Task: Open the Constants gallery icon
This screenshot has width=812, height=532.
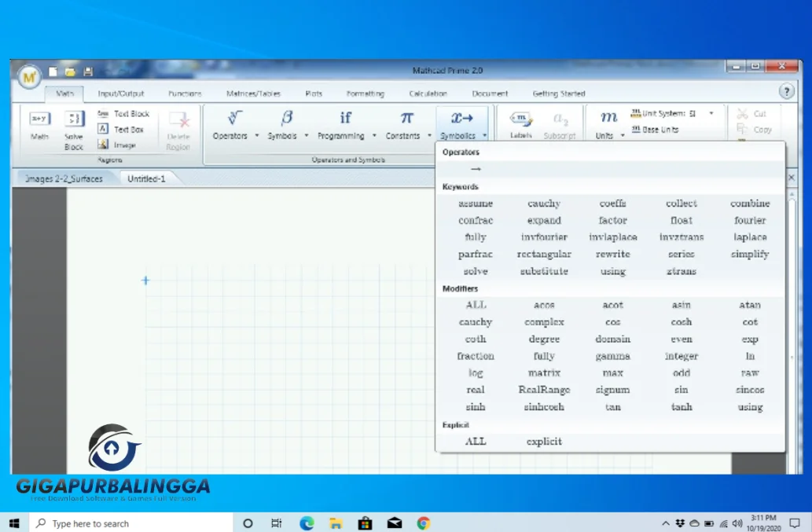Action: pos(407,119)
